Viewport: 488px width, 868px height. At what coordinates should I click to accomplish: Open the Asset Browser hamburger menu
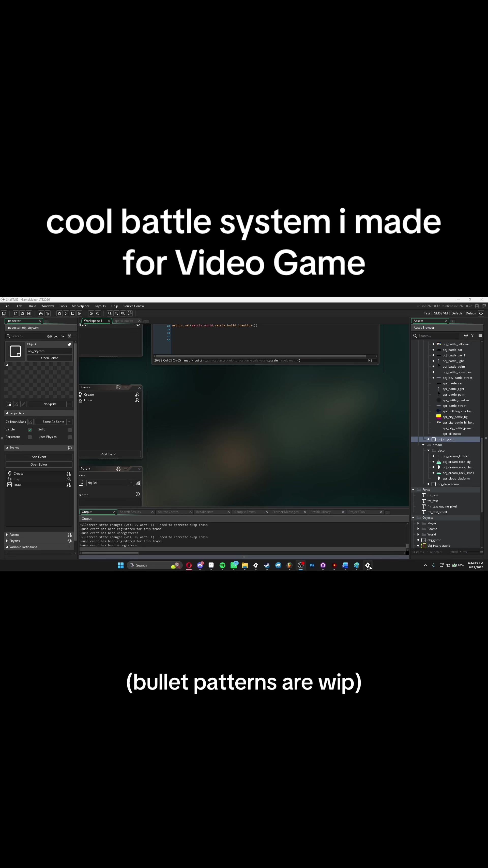tap(480, 336)
